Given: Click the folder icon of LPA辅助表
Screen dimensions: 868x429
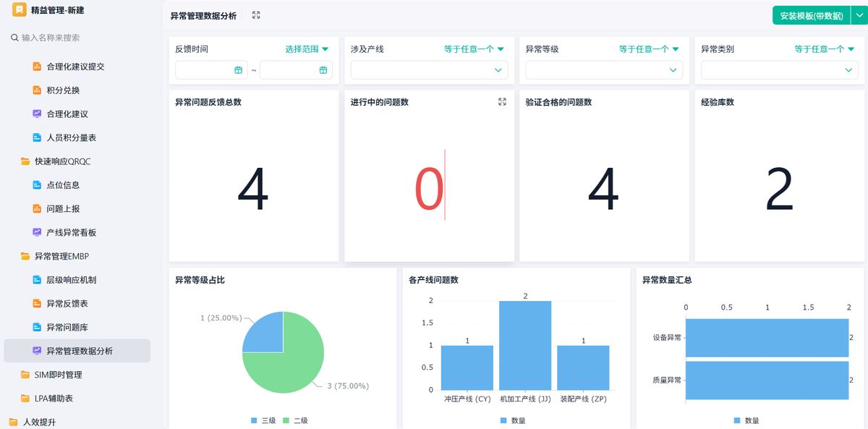Looking at the screenshot, I should pos(25,398).
